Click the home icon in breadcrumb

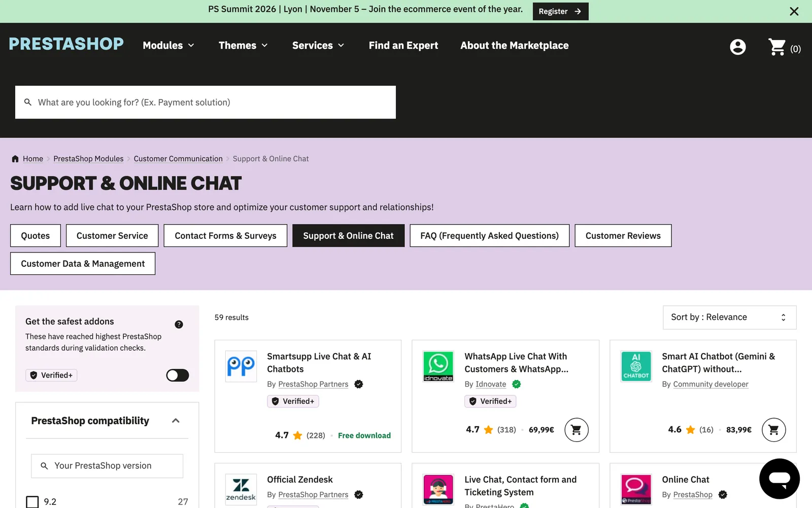tap(15, 158)
